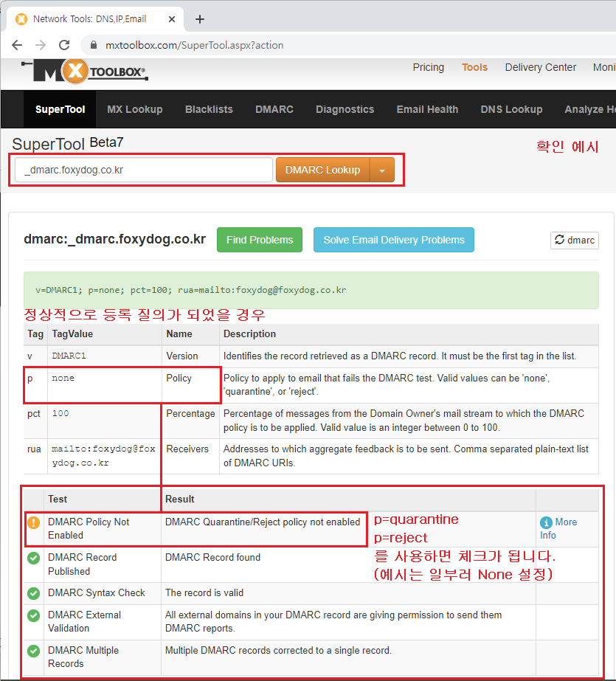Click the 'TagValue' column header
This screenshot has height=681, width=616.
point(72,333)
